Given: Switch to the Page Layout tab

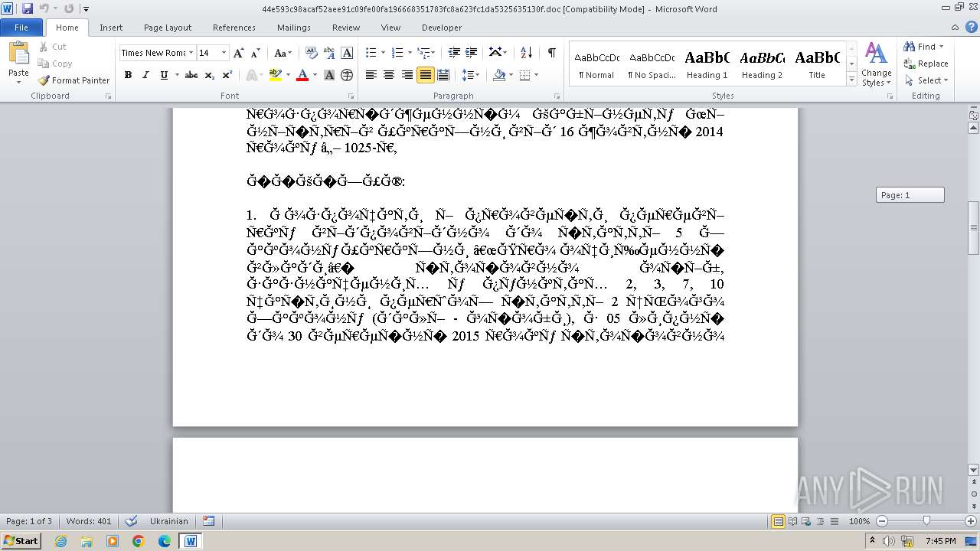Looking at the screenshot, I should tap(168, 27).
